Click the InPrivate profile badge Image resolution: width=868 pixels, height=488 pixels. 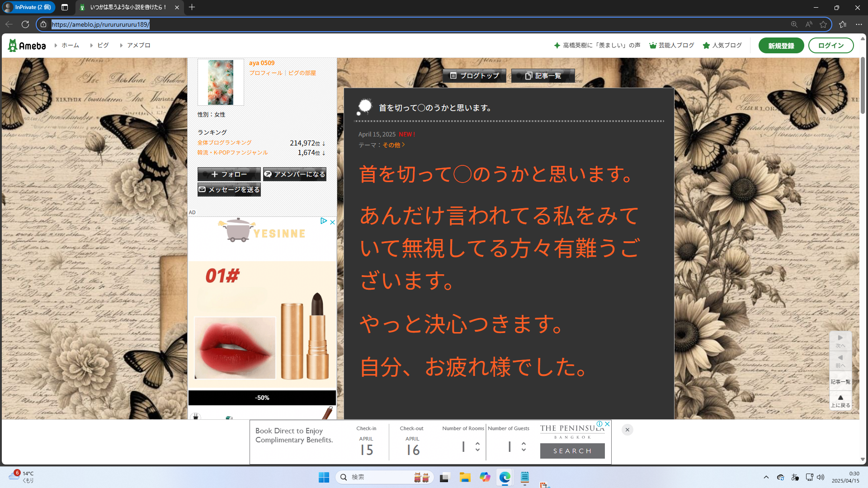pyautogui.click(x=28, y=7)
